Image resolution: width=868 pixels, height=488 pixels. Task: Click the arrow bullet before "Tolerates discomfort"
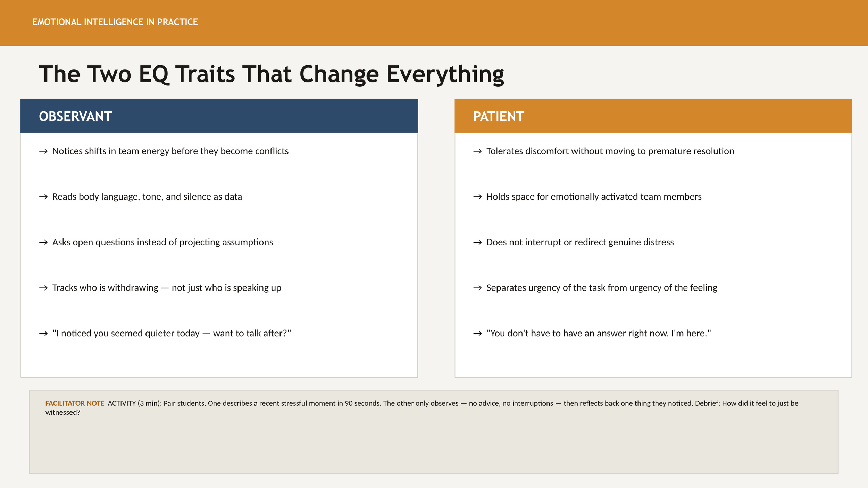[477, 151]
